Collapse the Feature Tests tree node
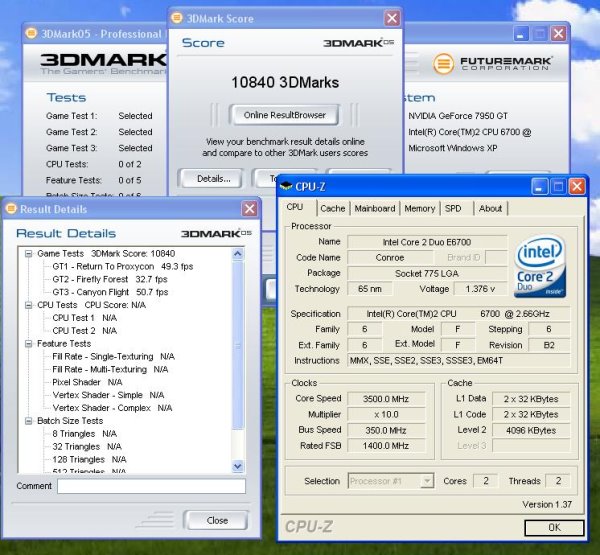 tap(28, 344)
